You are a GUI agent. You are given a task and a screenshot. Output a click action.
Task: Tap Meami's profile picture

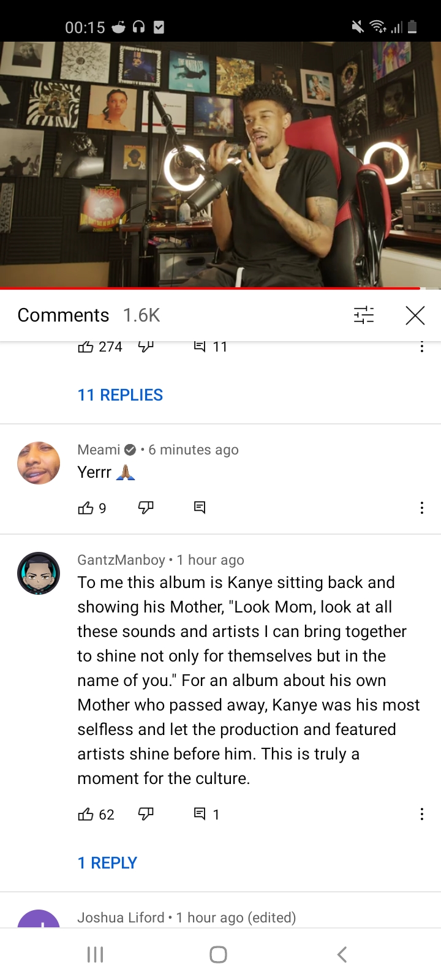pos(38,462)
